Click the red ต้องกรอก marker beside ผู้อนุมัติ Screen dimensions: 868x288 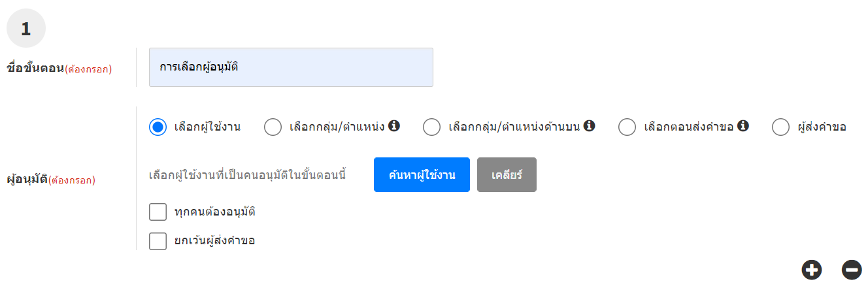click(x=72, y=180)
